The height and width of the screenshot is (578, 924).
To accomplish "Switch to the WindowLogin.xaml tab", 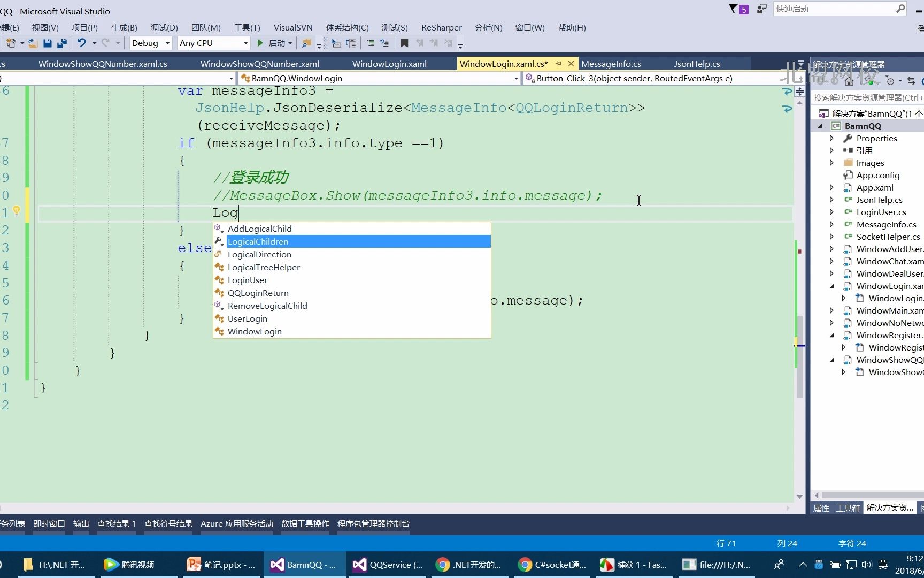I will (x=389, y=64).
